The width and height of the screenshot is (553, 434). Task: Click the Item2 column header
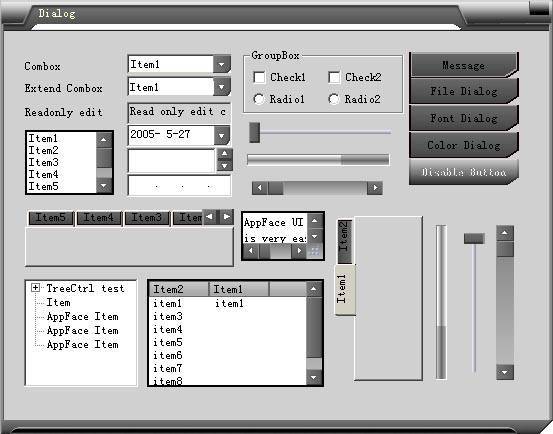click(x=180, y=289)
